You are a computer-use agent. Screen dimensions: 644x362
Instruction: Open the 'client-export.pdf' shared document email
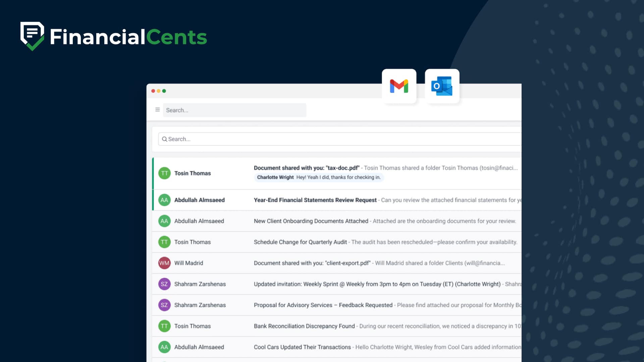[x=337, y=263]
